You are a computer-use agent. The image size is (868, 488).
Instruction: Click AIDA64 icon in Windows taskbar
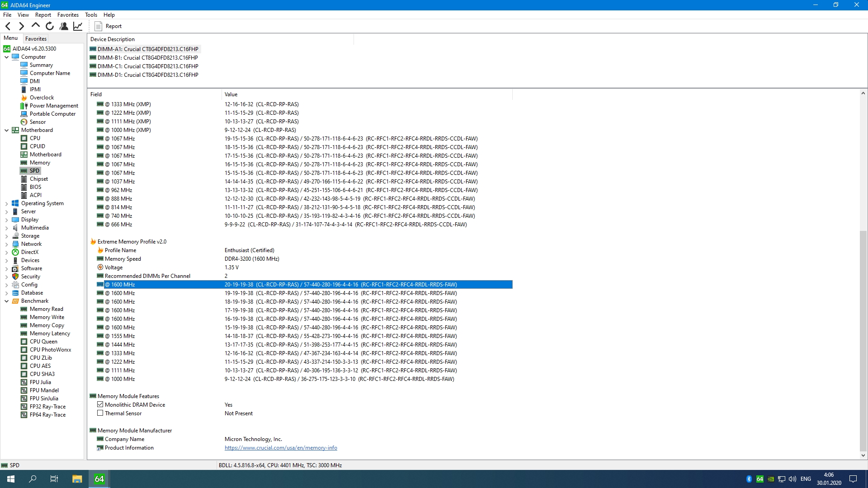click(99, 479)
